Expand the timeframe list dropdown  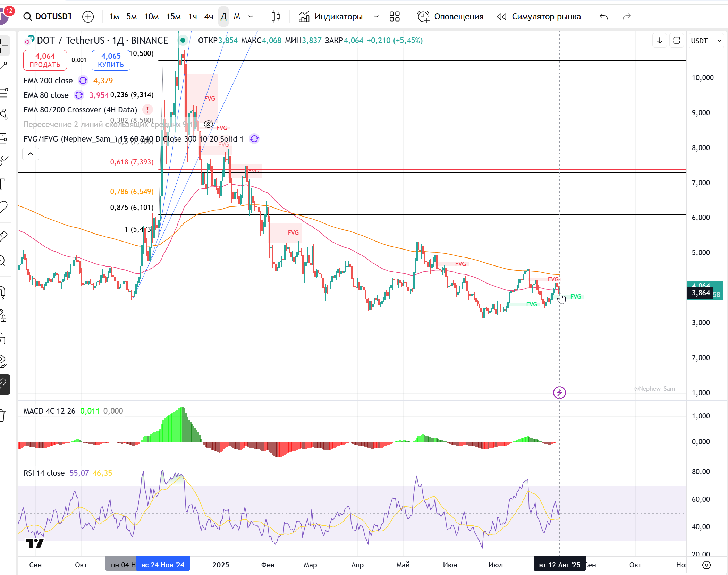[x=251, y=16]
